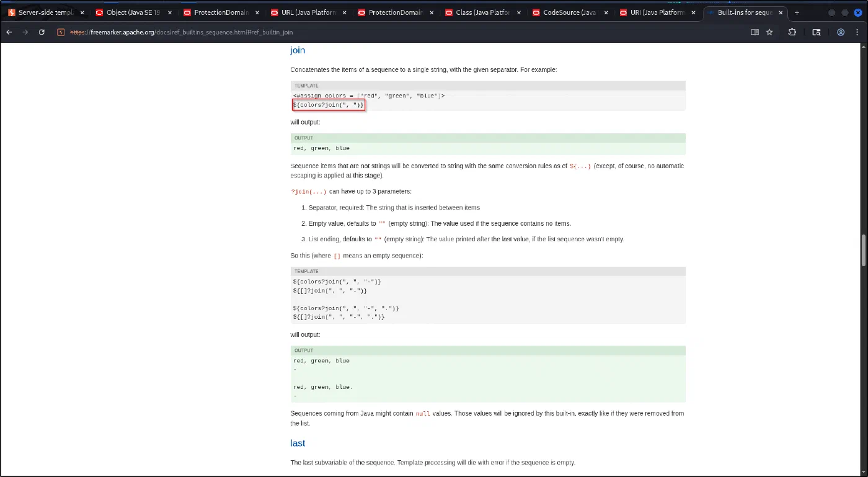Click the 'join' section heading link
Viewport: 868px width, 477px height.
(298, 51)
